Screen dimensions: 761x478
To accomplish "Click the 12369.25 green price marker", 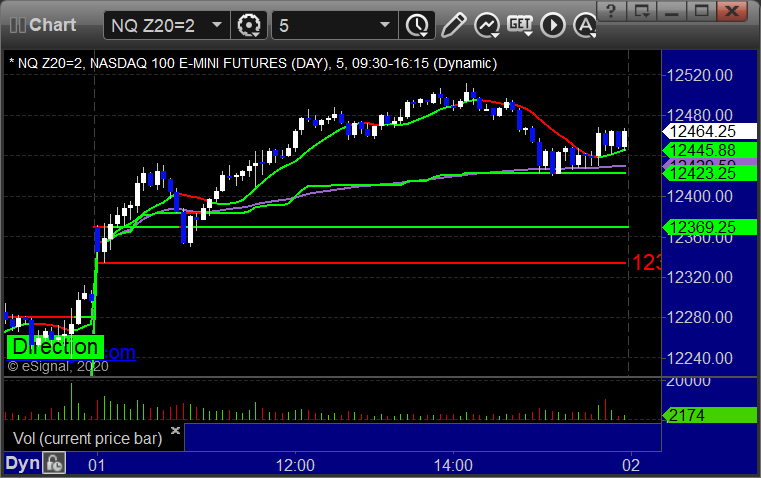I will coord(709,227).
